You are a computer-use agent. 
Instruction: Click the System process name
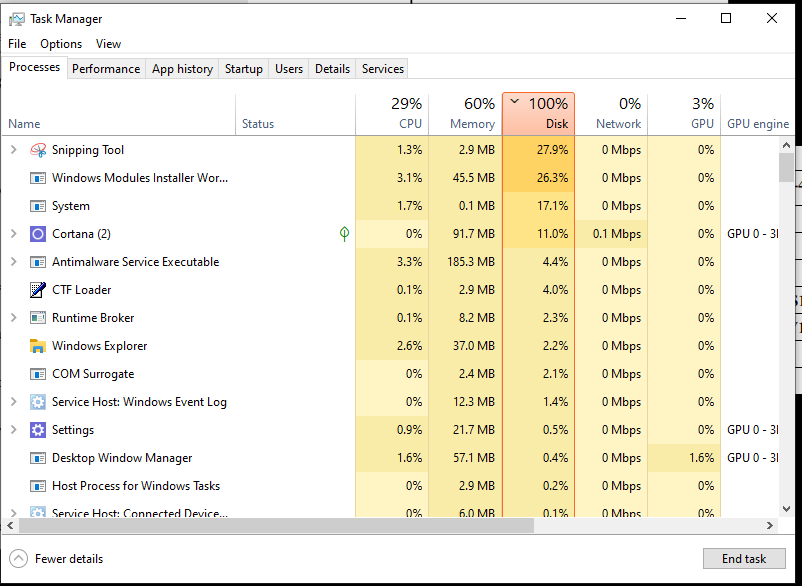(71, 206)
